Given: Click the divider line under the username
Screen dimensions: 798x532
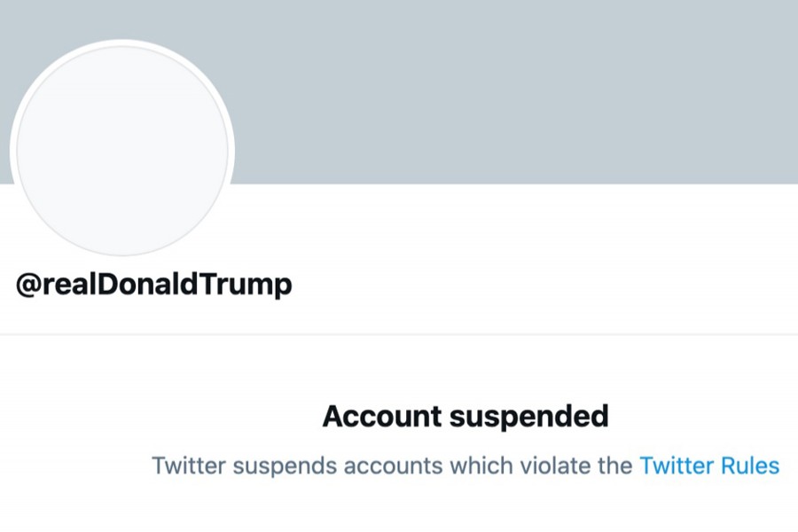Looking at the screenshot, I should click(399, 331).
